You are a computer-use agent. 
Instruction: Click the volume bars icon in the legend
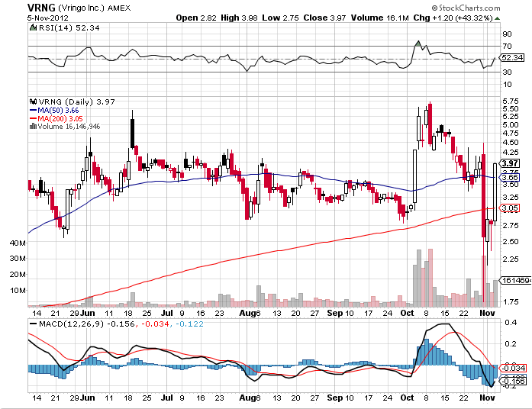click(x=34, y=126)
